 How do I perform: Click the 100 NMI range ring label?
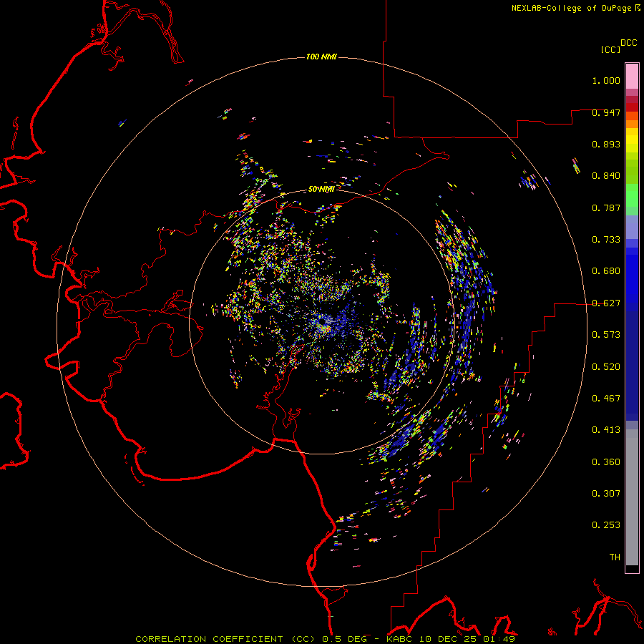point(321,57)
